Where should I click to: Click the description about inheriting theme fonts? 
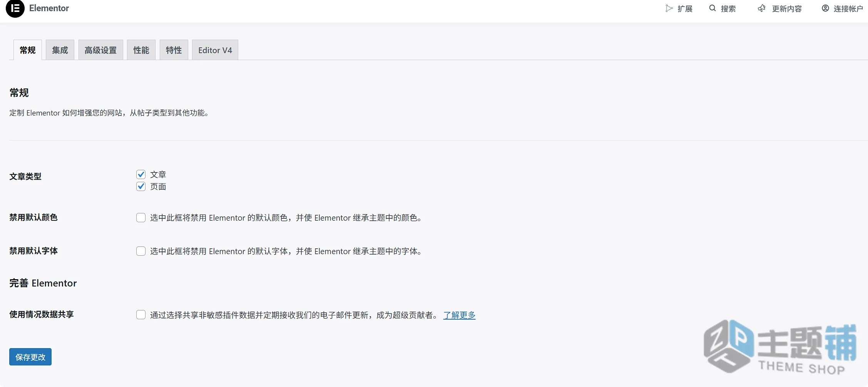pyautogui.click(x=286, y=251)
